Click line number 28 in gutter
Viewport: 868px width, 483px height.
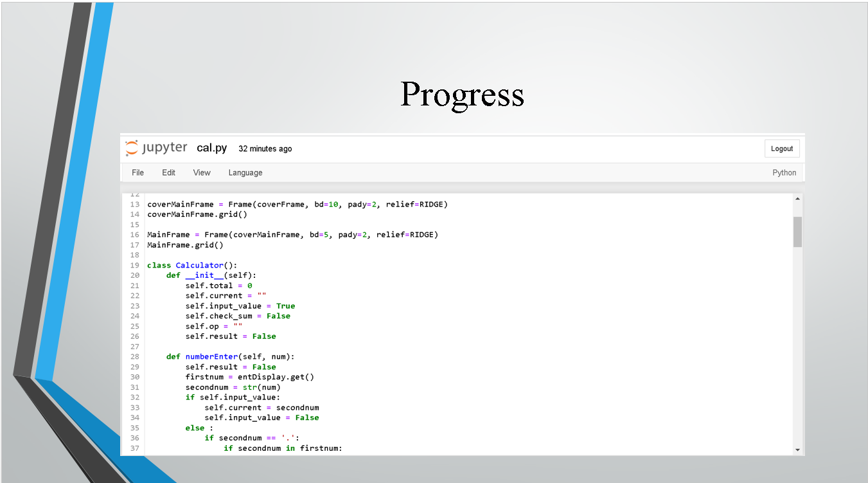135,356
